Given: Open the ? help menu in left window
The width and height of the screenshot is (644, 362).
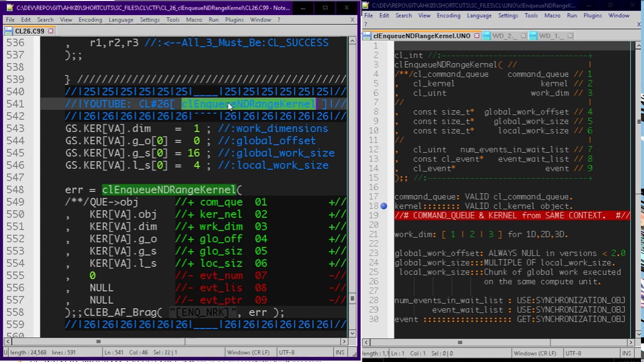Looking at the screenshot, I should pyautogui.click(x=279, y=20).
